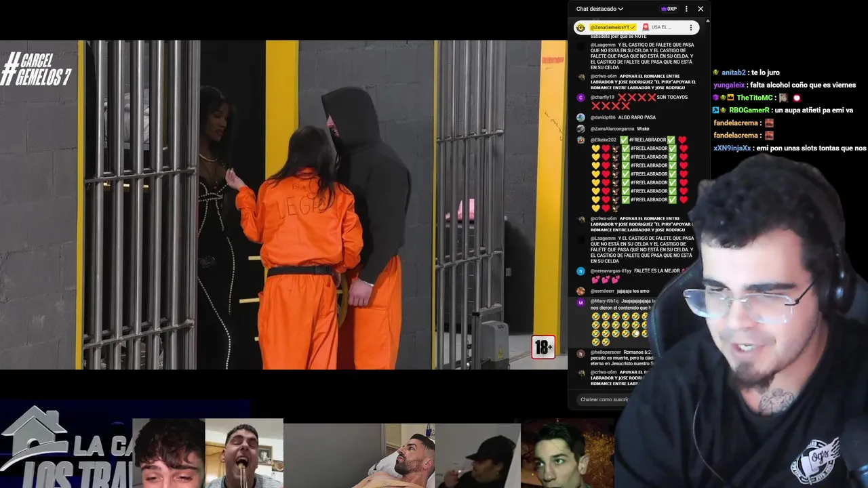Click the ZonaGemelosYT channel avatar in pinned message

[580, 28]
